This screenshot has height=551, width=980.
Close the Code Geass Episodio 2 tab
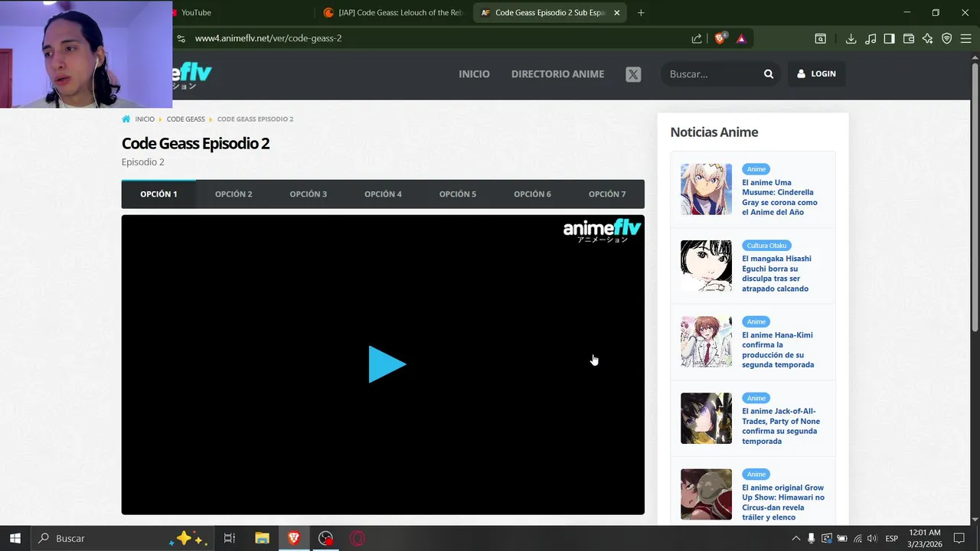[617, 12]
